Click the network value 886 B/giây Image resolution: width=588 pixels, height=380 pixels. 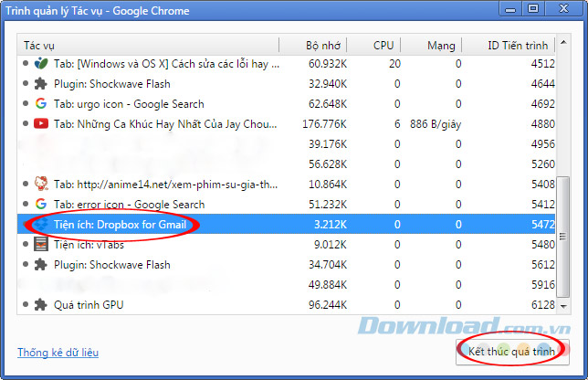coord(436,124)
